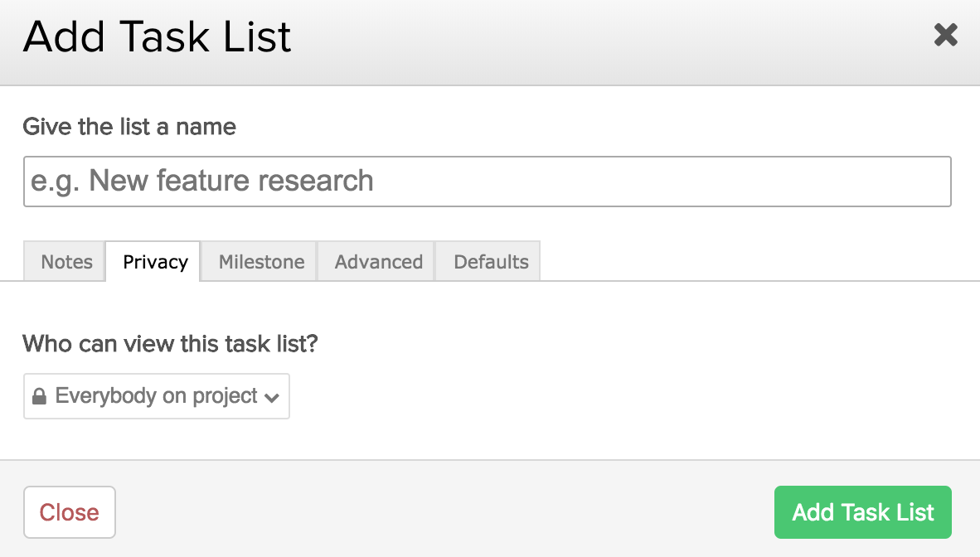Click 'Who can view this task list?' label

(170, 343)
